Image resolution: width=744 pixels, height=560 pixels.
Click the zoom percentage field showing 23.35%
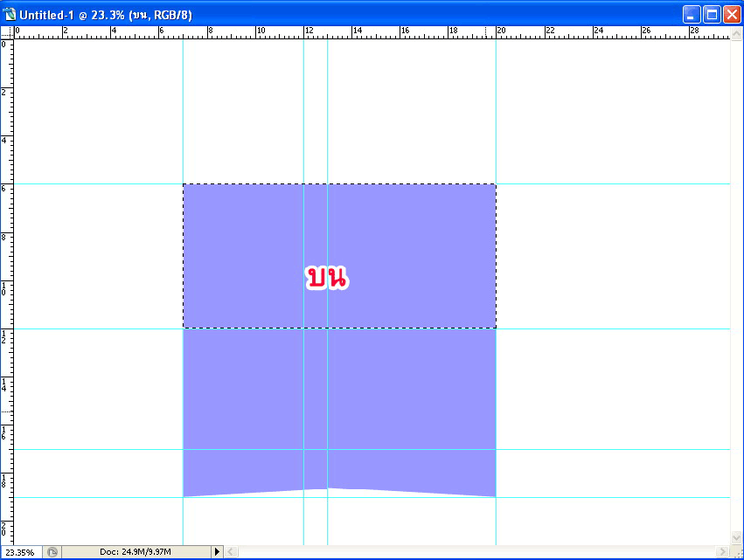coord(21,552)
